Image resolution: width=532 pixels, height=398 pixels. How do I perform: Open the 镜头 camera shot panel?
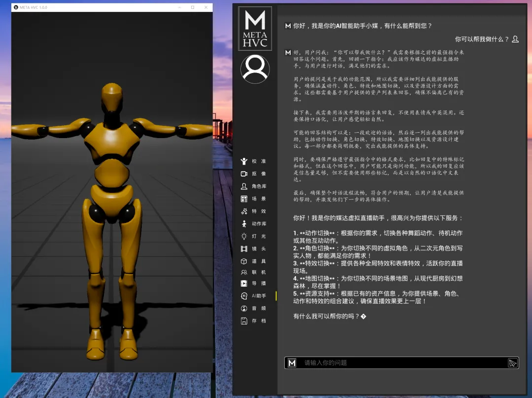(254, 249)
